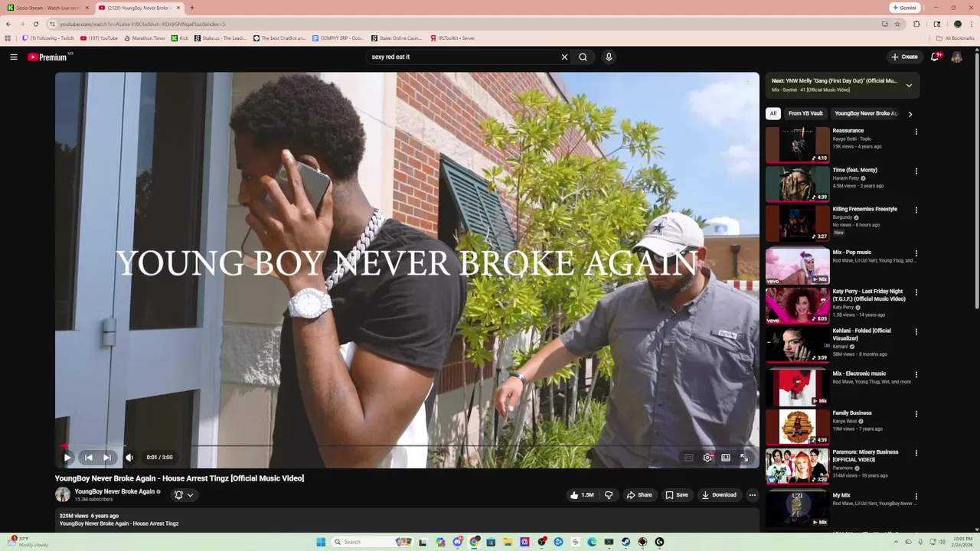Viewport: 980px width, 551px height.
Task: Skip to the next video
Action: [x=107, y=458]
